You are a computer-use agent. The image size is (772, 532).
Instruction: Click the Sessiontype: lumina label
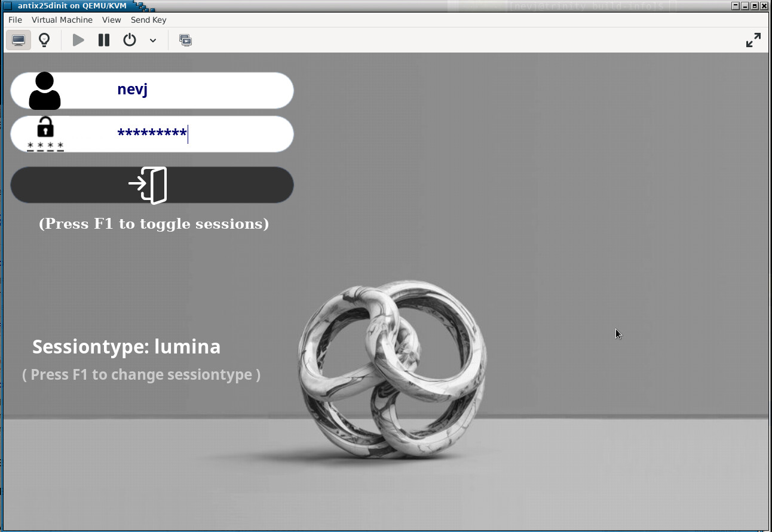point(126,347)
